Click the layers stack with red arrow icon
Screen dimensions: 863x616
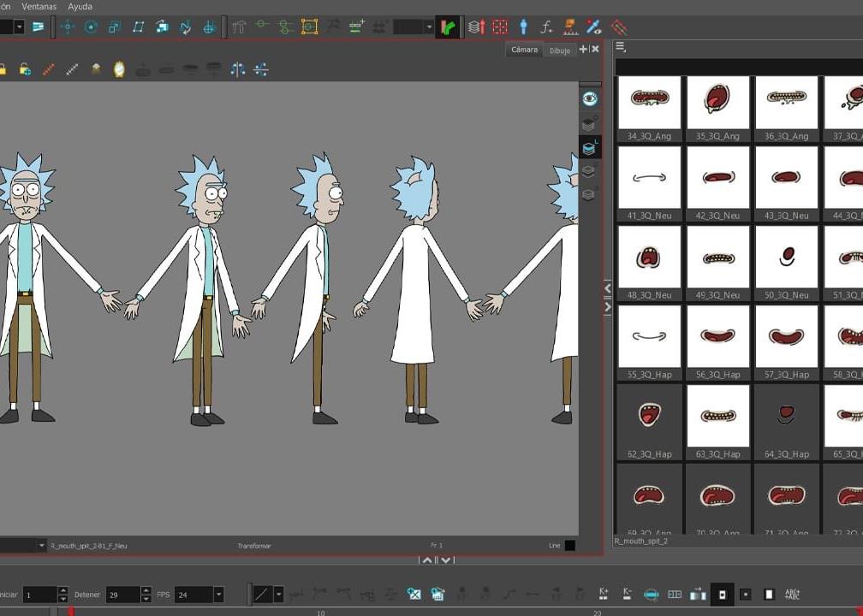pyautogui.click(x=477, y=27)
